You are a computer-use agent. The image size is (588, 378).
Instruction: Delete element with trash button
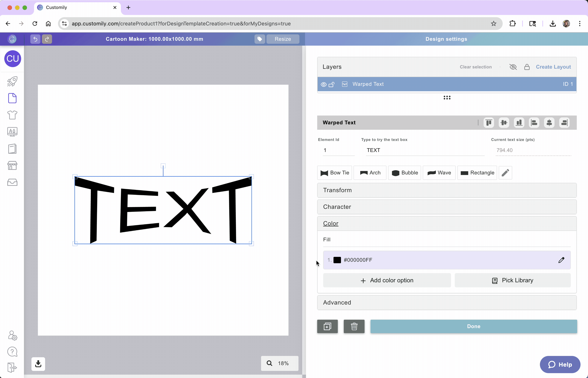pyautogui.click(x=354, y=326)
